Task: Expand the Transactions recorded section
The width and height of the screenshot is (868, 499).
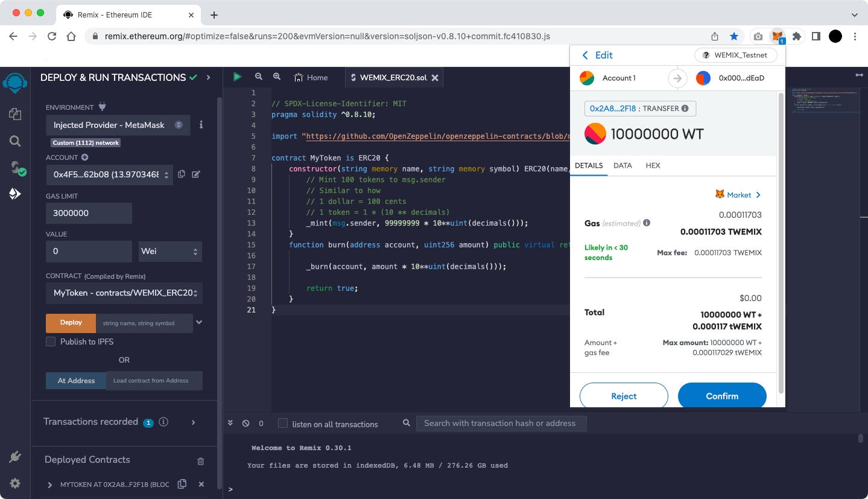Action: pyautogui.click(x=194, y=422)
